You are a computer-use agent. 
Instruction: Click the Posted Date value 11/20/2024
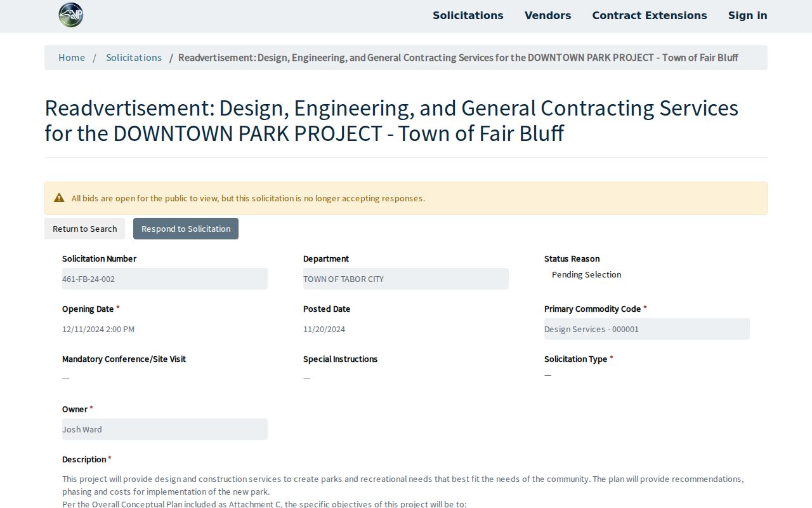324,329
